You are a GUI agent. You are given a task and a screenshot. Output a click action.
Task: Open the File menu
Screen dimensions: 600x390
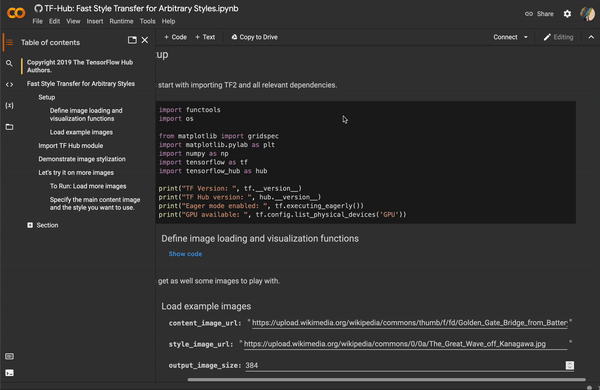[38, 21]
